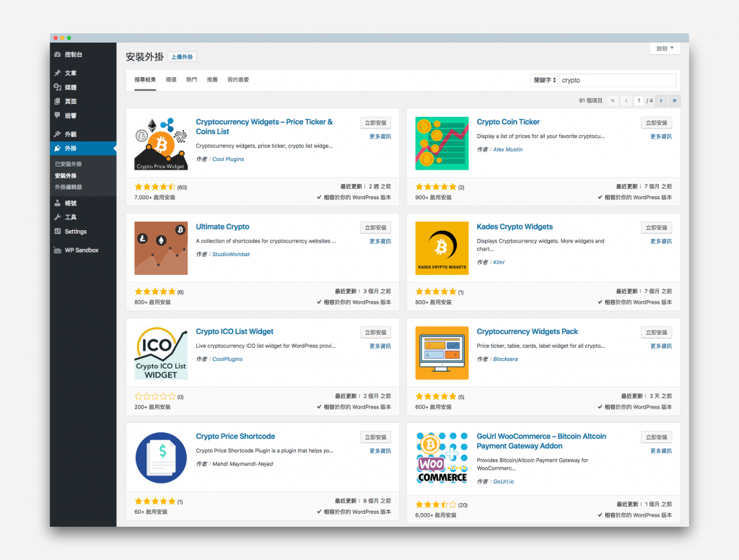Switch to the 推薦 tab
The width and height of the screenshot is (739, 560).
212,79
